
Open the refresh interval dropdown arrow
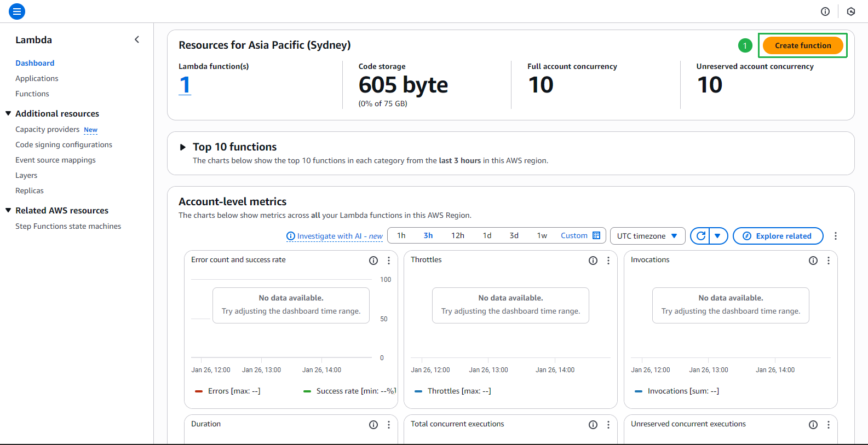[718, 236]
